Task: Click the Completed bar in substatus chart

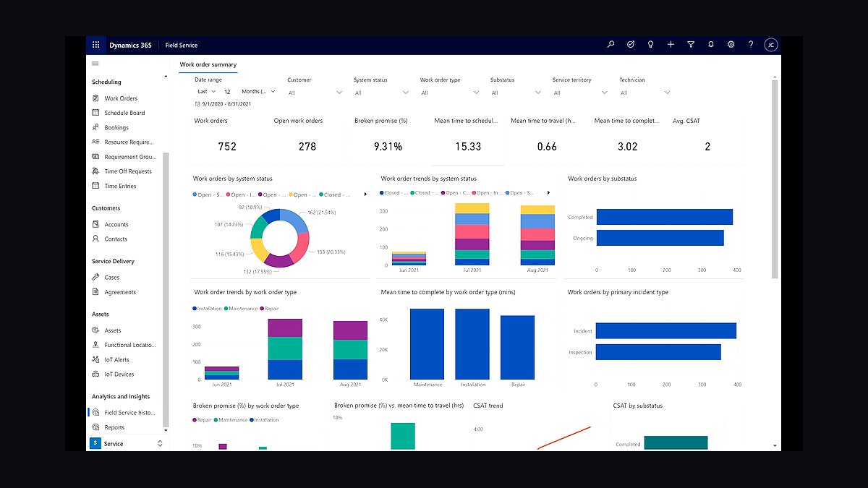Action: (665, 217)
